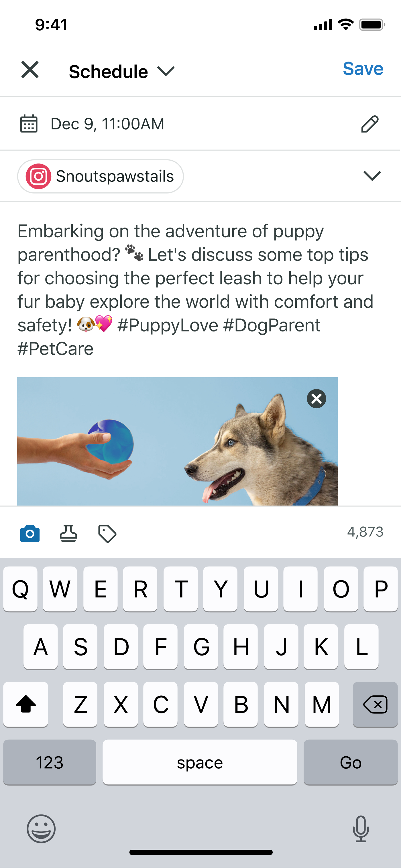Switch keyboard to 123 numbers layout
The height and width of the screenshot is (868, 401).
(50, 762)
